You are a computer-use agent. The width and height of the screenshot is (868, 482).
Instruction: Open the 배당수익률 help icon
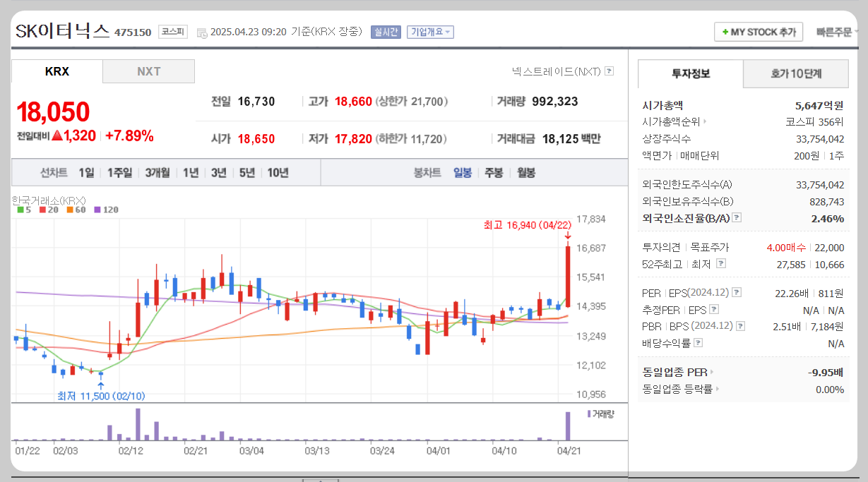(698, 342)
